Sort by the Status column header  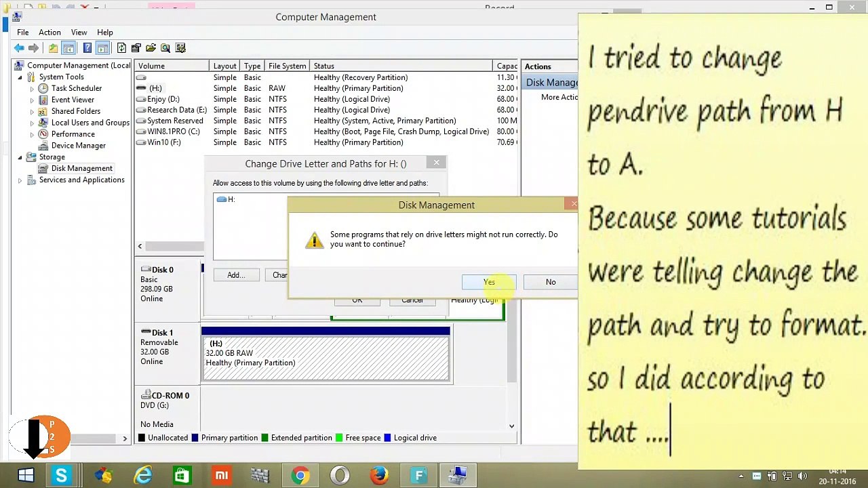click(x=401, y=66)
